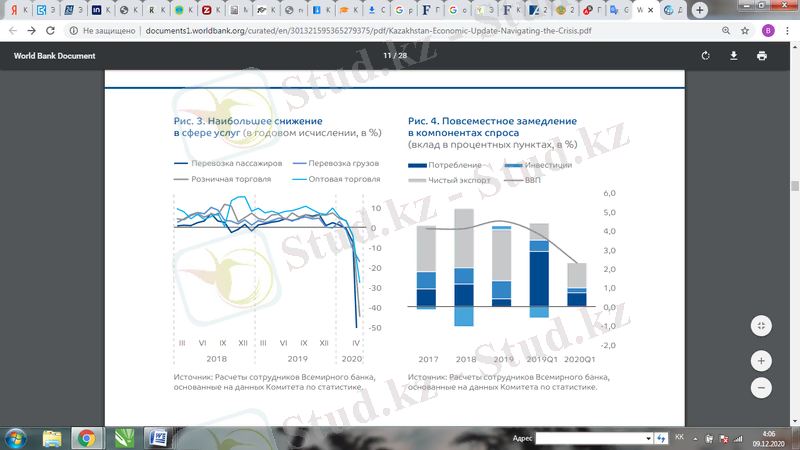Open the Windows Start menu
This screenshot has height=450, width=800.
(15, 438)
